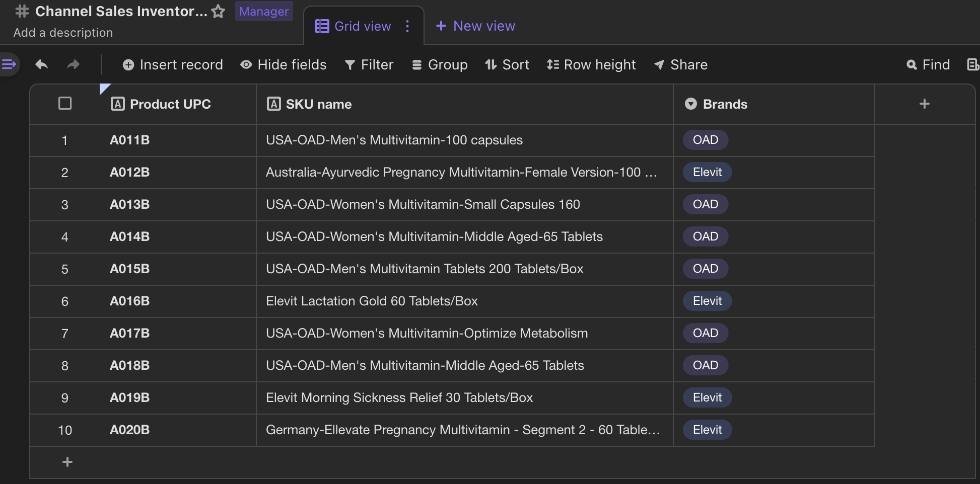Image resolution: width=980 pixels, height=484 pixels.
Task: Click Elevit tag for A020B
Action: pos(708,430)
